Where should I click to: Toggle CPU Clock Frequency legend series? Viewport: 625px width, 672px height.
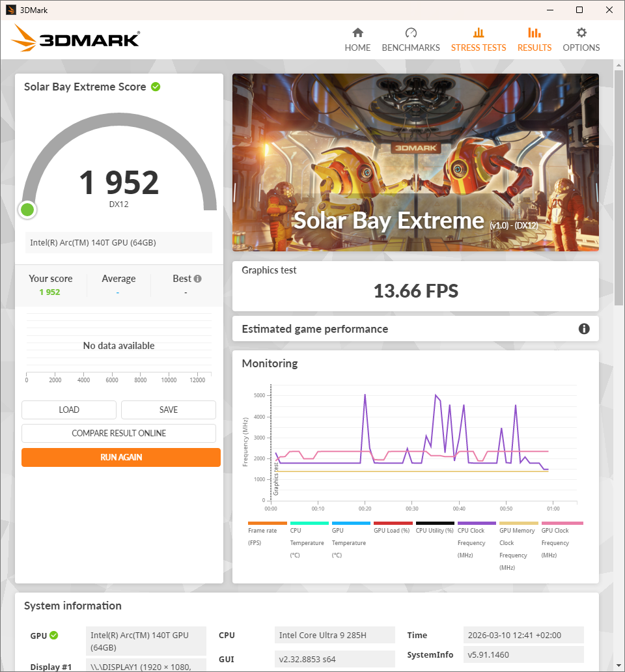pos(477,531)
